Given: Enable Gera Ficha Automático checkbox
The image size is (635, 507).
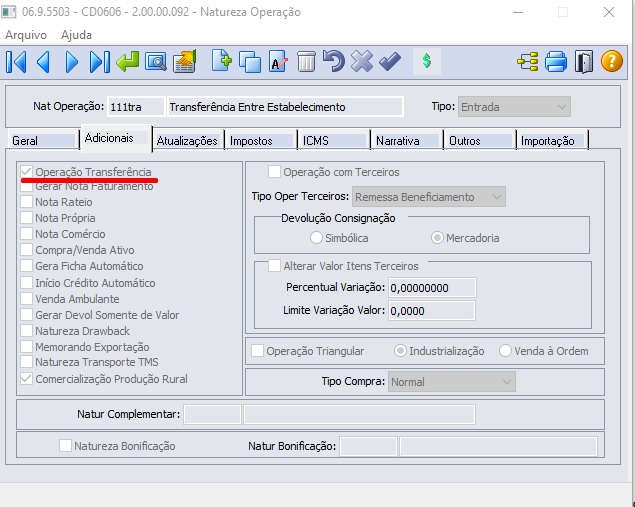Looking at the screenshot, I should tap(26, 266).
